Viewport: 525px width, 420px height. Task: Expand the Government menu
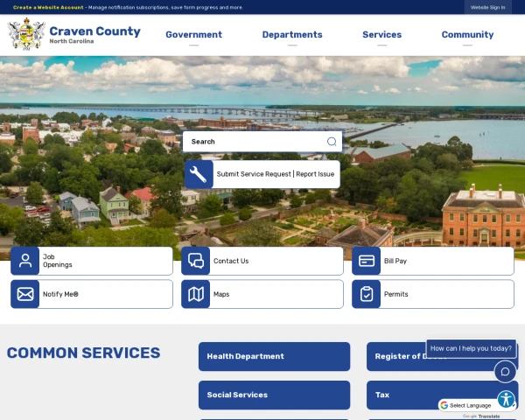[x=194, y=34]
